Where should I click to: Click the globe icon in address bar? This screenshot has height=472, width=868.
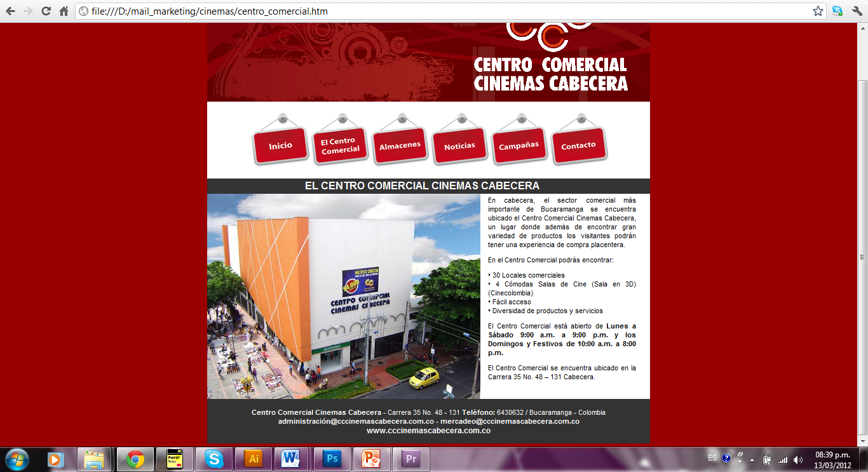pyautogui.click(x=83, y=11)
